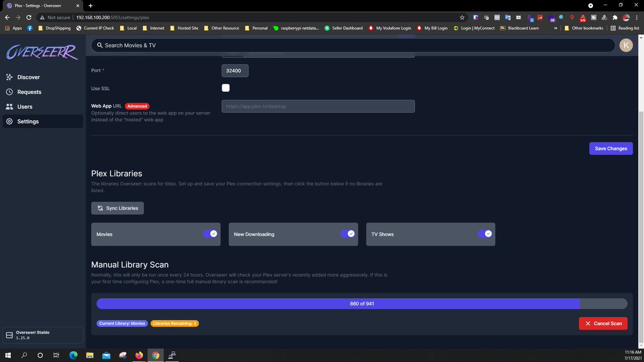The image size is (644, 362).
Task: Open Current IP Check bookmark
Action: pyautogui.click(x=95, y=28)
